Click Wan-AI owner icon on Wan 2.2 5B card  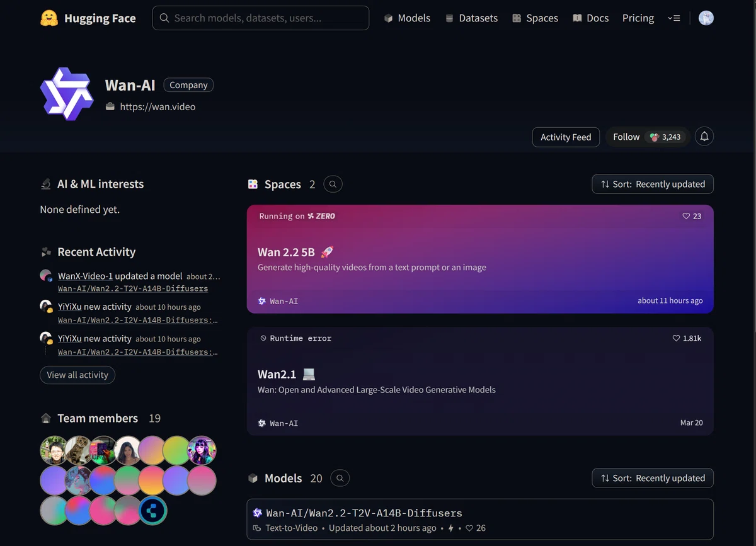click(x=262, y=301)
